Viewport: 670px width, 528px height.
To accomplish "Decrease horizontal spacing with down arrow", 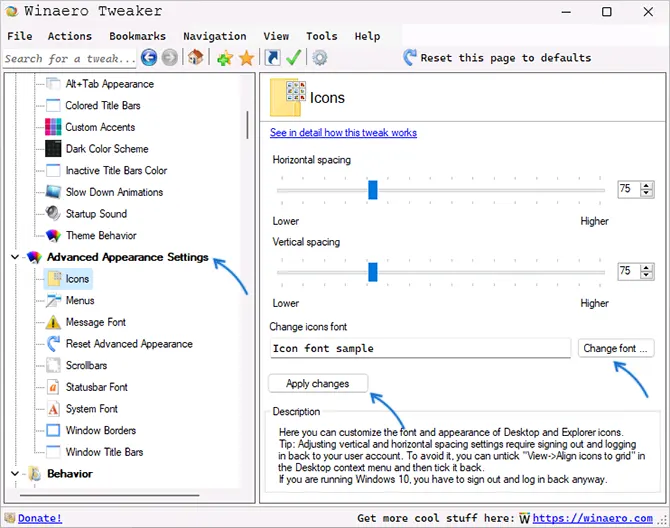I will tap(646, 193).
